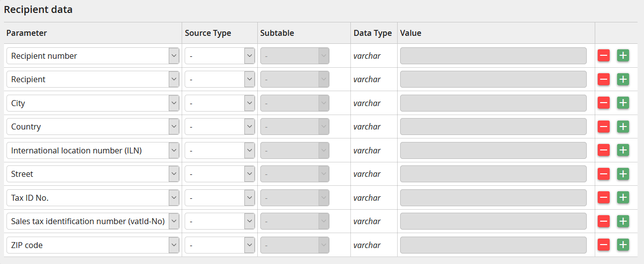Click the Value field for Recipient

(493, 79)
